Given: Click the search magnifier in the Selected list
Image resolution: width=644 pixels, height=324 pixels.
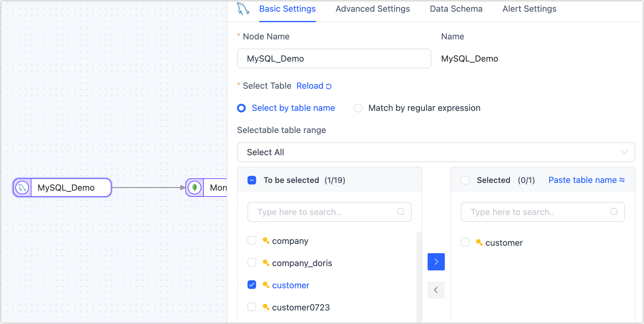Looking at the screenshot, I should (x=614, y=212).
